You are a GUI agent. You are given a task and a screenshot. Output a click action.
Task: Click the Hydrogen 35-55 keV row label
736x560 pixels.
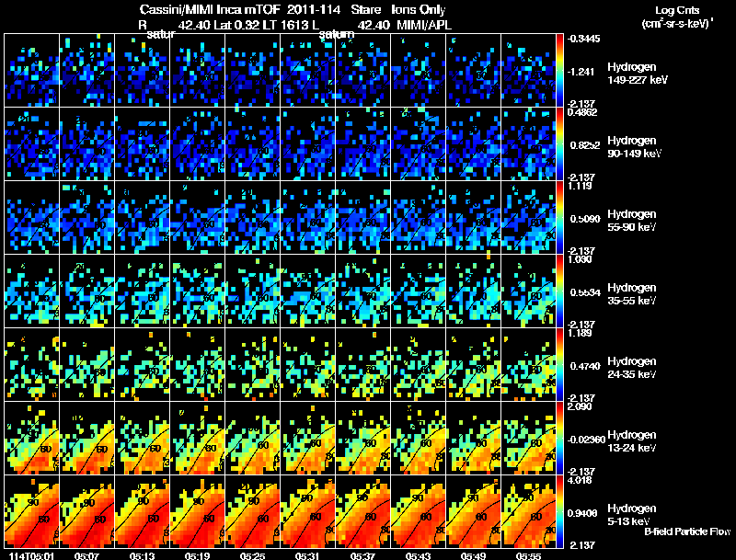(632, 294)
